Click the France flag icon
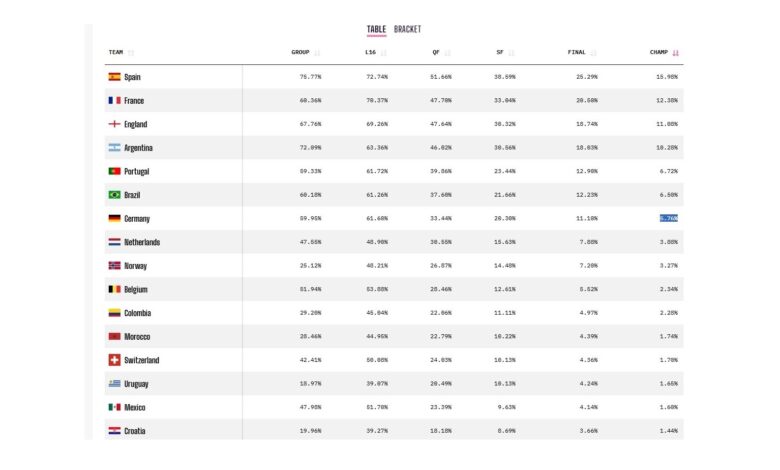The width and height of the screenshot is (780, 470). point(114,101)
